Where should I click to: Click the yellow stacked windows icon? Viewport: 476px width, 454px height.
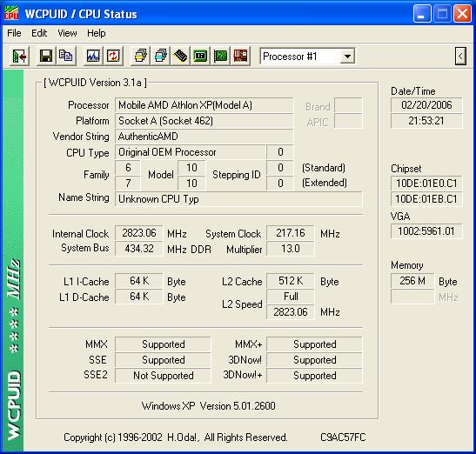[x=141, y=57]
